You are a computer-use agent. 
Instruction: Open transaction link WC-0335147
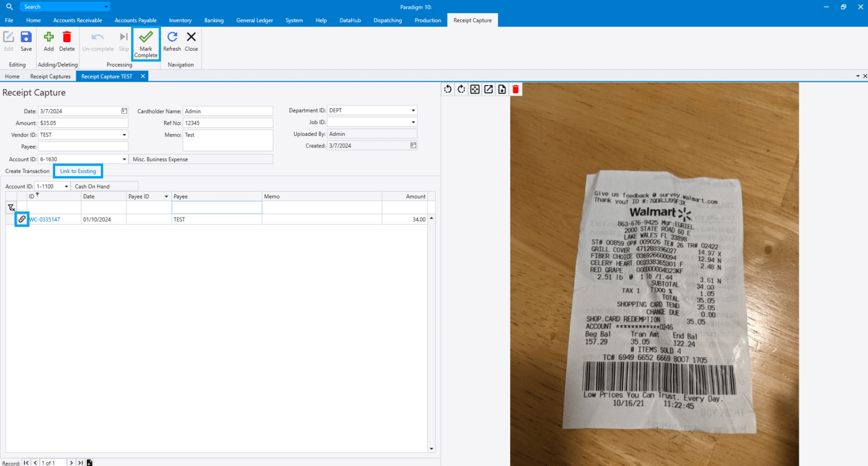click(44, 219)
